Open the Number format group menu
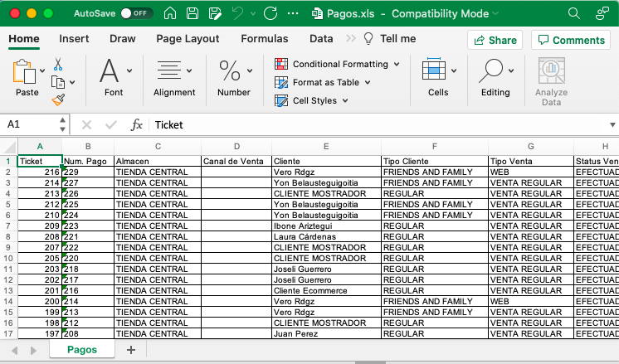This screenshot has width=619, height=364. (235, 77)
